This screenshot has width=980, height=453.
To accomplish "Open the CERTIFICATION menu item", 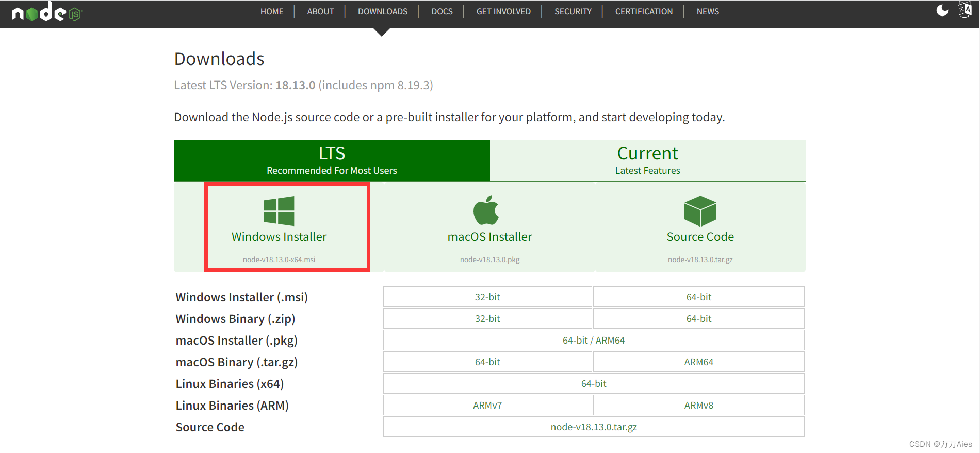I will (644, 11).
